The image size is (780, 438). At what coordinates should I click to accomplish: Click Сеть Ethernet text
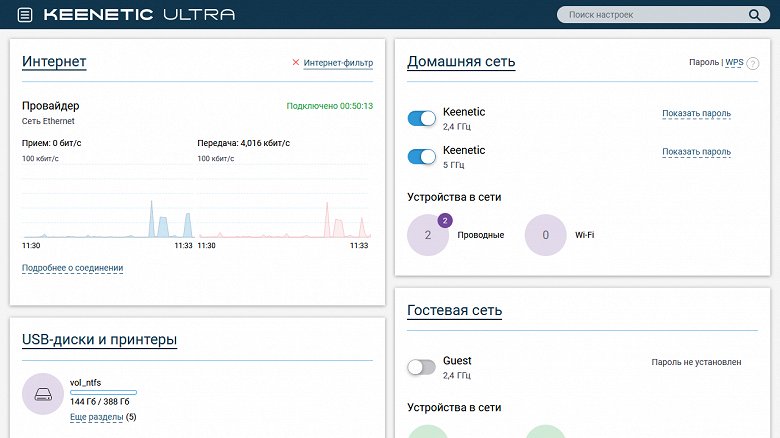pyautogui.click(x=48, y=121)
